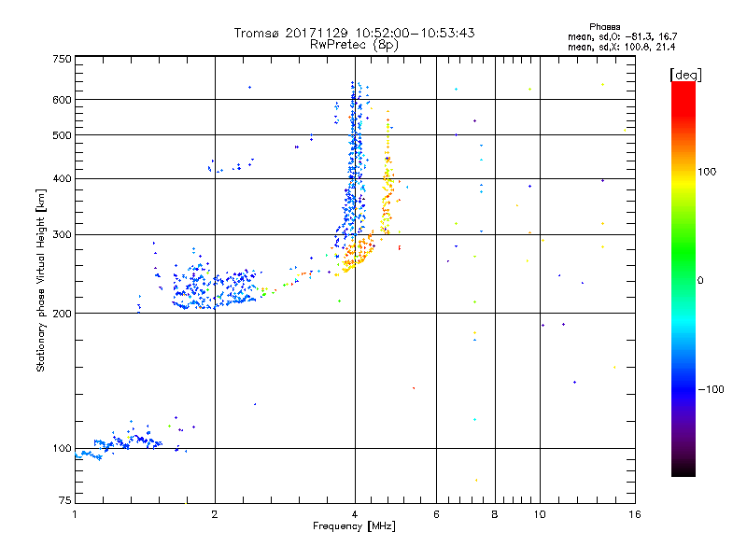
Task: Click the colorbar '0' tick label
Action: coord(699,281)
